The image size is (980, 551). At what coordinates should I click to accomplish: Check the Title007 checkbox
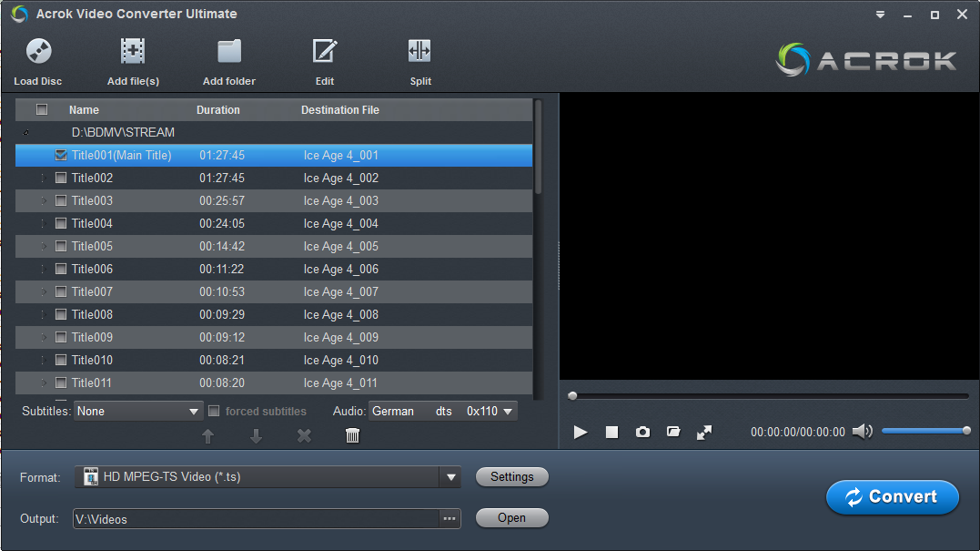click(61, 291)
